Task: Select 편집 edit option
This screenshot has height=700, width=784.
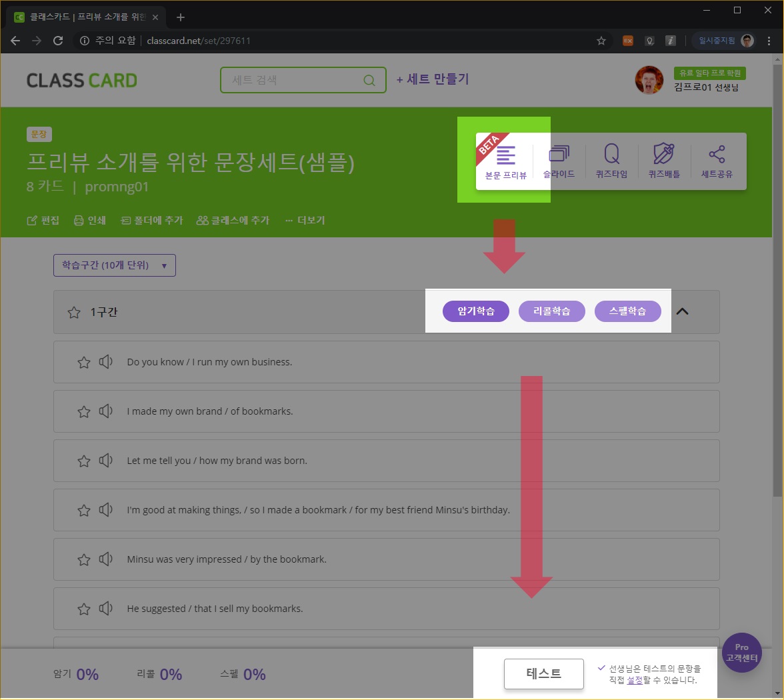Action: point(43,221)
